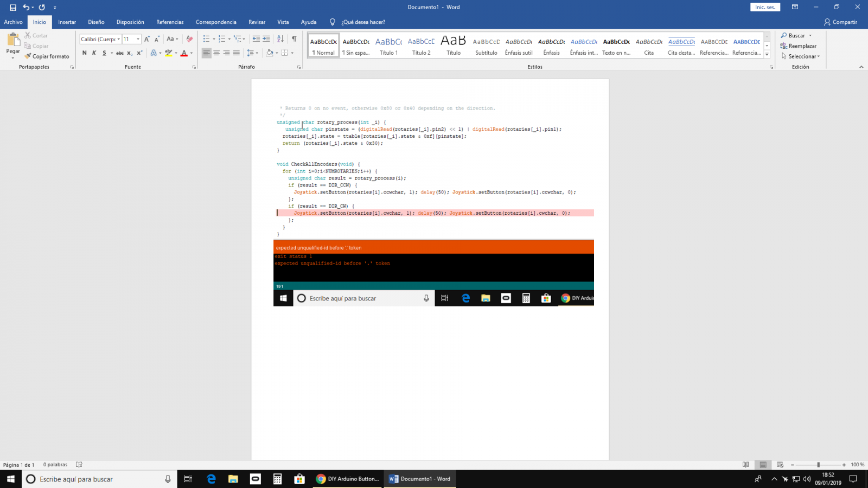The height and width of the screenshot is (488, 868).
Task: Align text left
Action: (x=206, y=53)
